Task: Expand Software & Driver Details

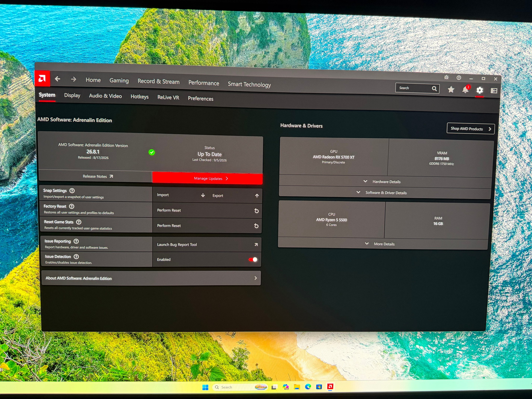Action: coord(385,193)
